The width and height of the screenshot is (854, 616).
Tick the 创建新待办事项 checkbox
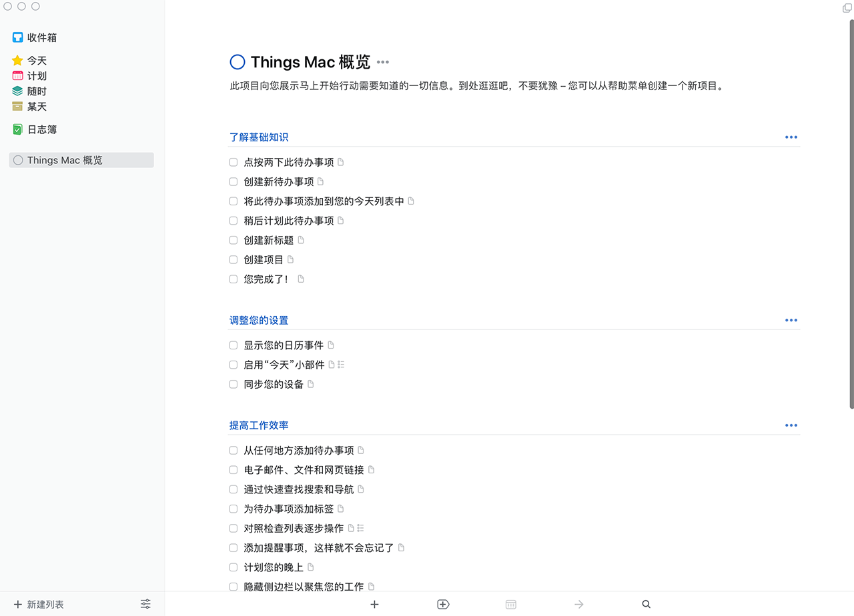(234, 181)
